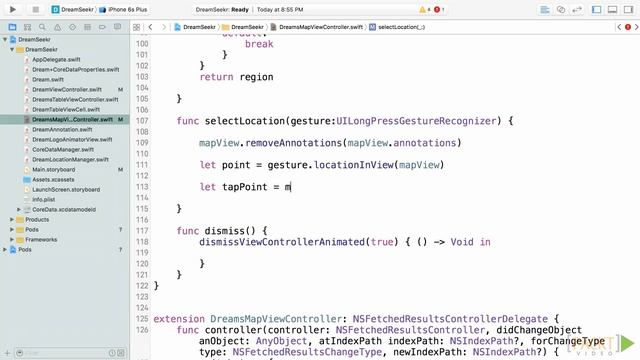
Task: Click DreamsMapViewController.swift in the jump bar
Action: coord(317,27)
